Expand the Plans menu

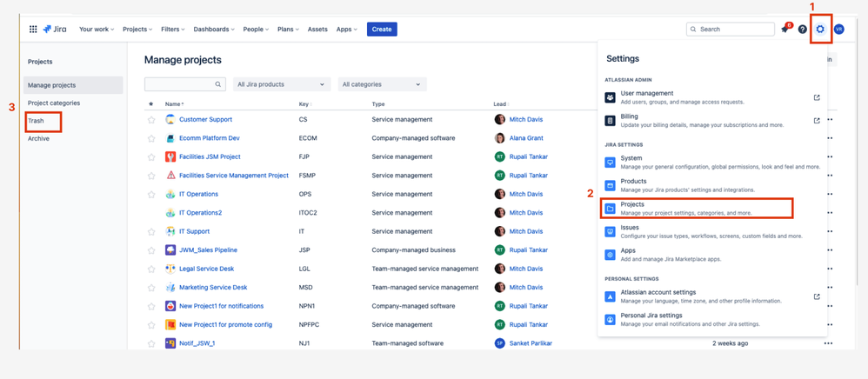coord(288,30)
